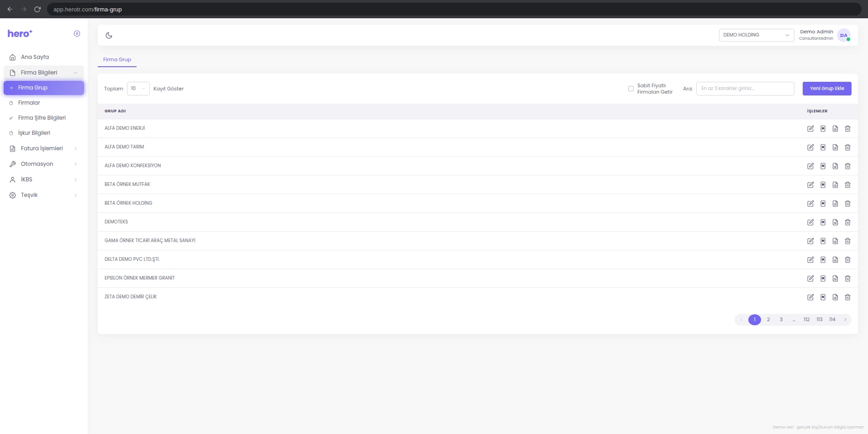Open the DEMO HOLDING company dropdown

[x=757, y=35]
